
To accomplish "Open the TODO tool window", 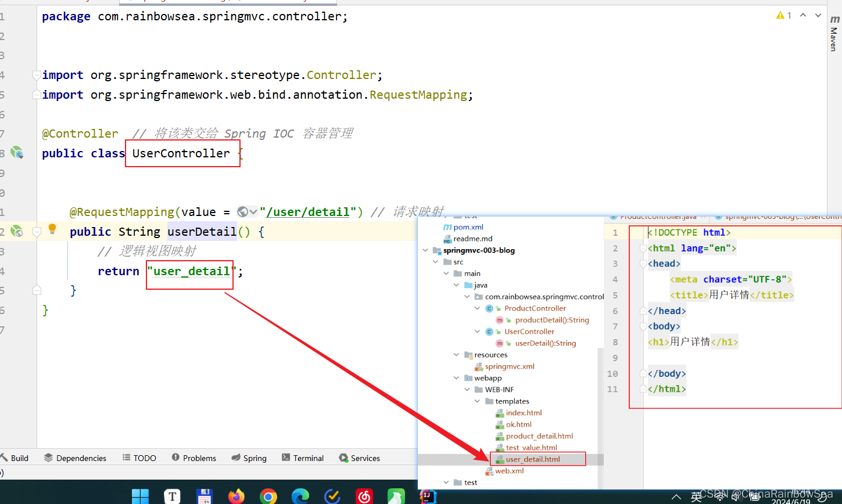I will coord(139,458).
